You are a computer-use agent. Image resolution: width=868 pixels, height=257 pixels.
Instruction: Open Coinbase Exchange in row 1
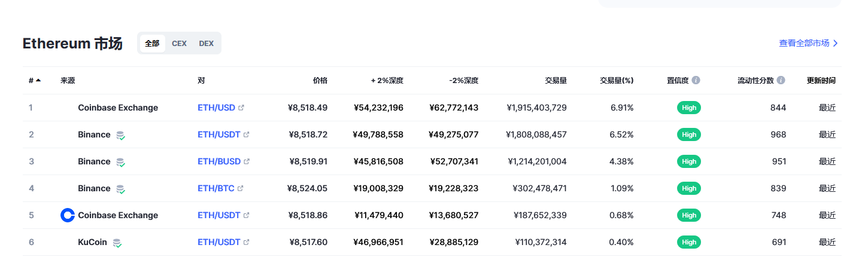(x=118, y=108)
